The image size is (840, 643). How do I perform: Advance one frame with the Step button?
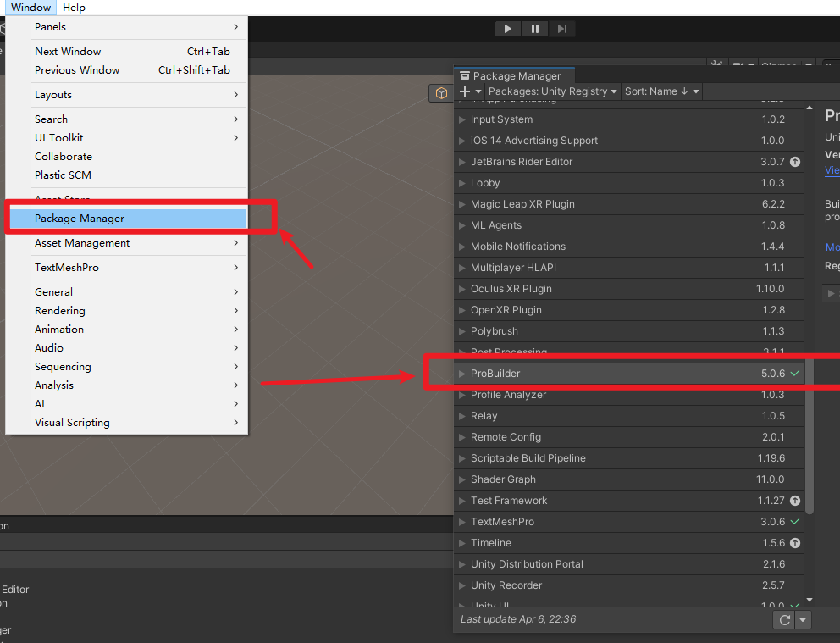561,29
